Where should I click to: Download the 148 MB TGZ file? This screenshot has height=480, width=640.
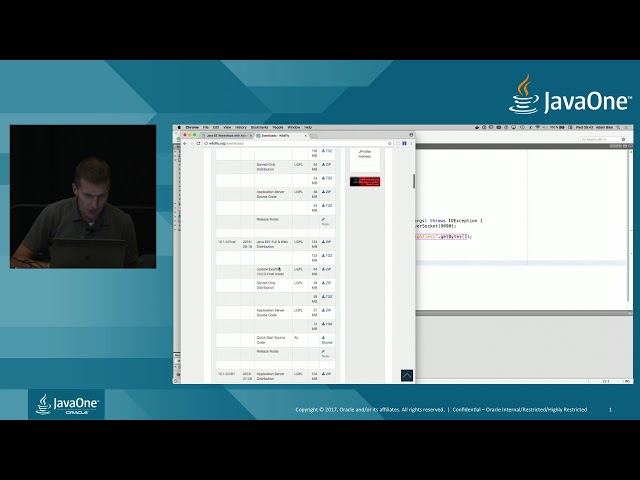pyautogui.click(x=327, y=151)
